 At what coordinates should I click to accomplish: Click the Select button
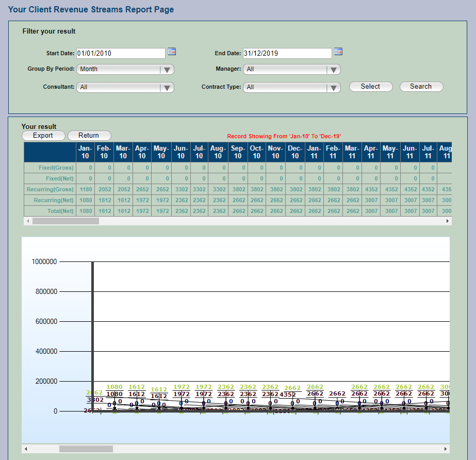pos(371,87)
